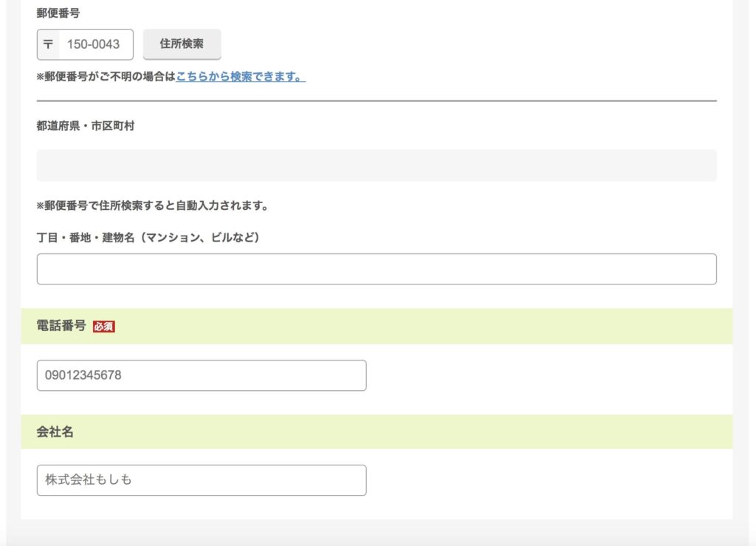
Task: Click empty area of green 会社名 header bar
Action: [443, 432]
